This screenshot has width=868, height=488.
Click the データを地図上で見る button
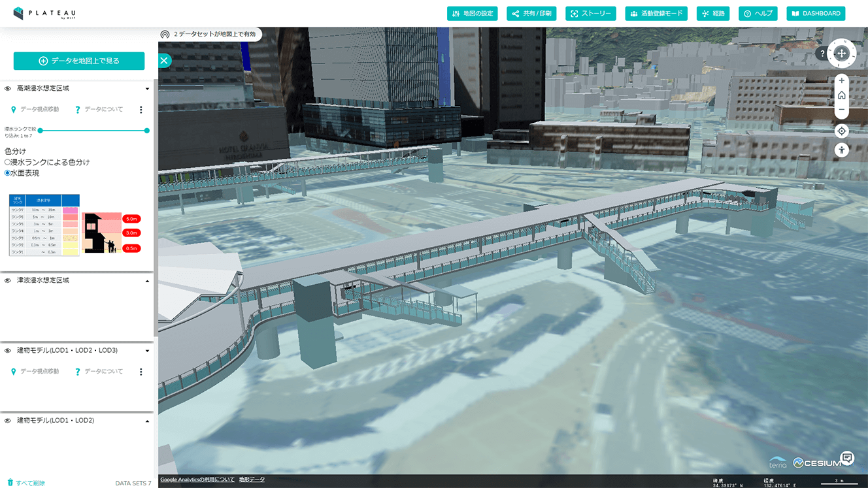click(x=79, y=61)
